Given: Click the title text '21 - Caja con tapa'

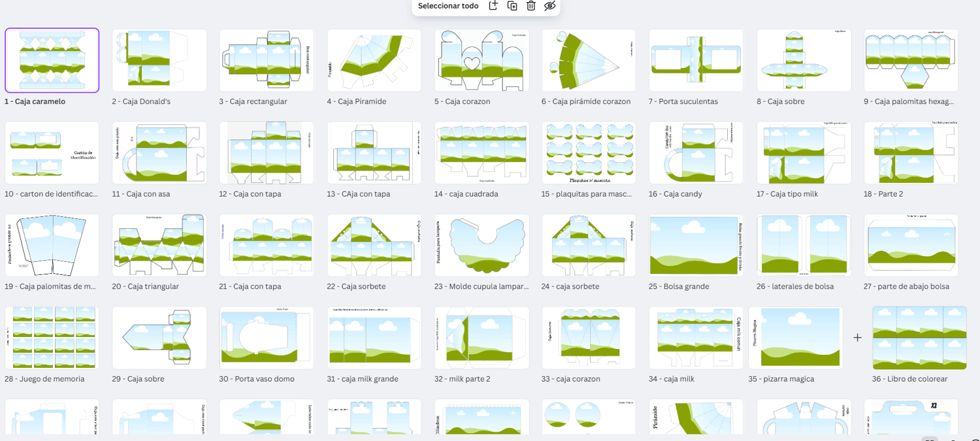Looking at the screenshot, I should pos(250,287).
